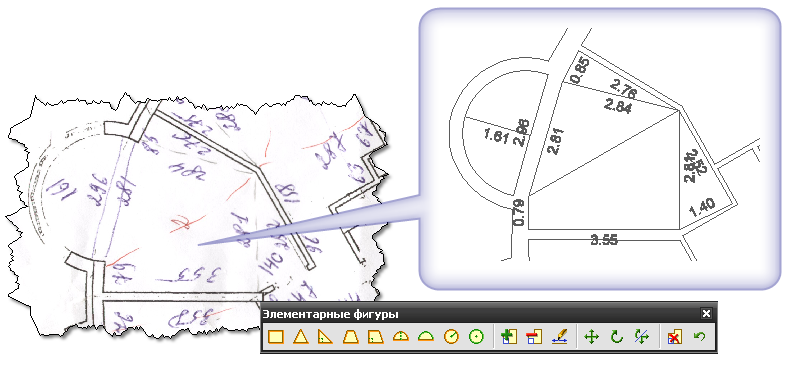Select the right-angled trapezoid tool
Screen dimensions: 795x369
(376, 337)
